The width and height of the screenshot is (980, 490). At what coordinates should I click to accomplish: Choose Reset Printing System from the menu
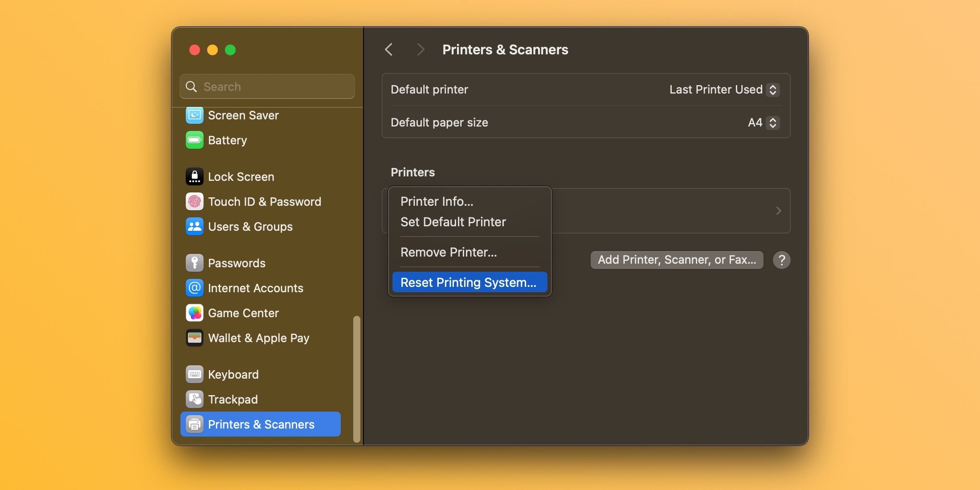click(469, 282)
